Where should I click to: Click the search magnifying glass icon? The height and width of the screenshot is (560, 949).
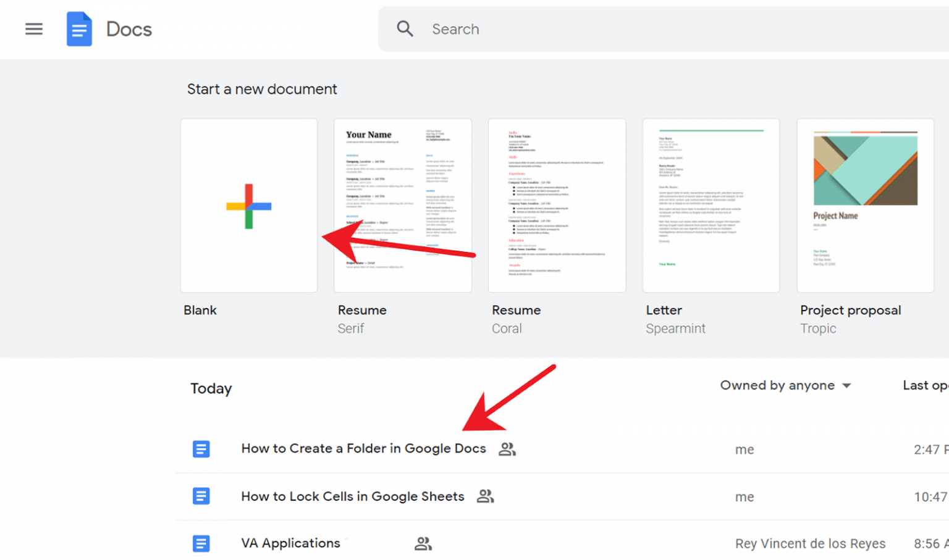coord(405,28)
